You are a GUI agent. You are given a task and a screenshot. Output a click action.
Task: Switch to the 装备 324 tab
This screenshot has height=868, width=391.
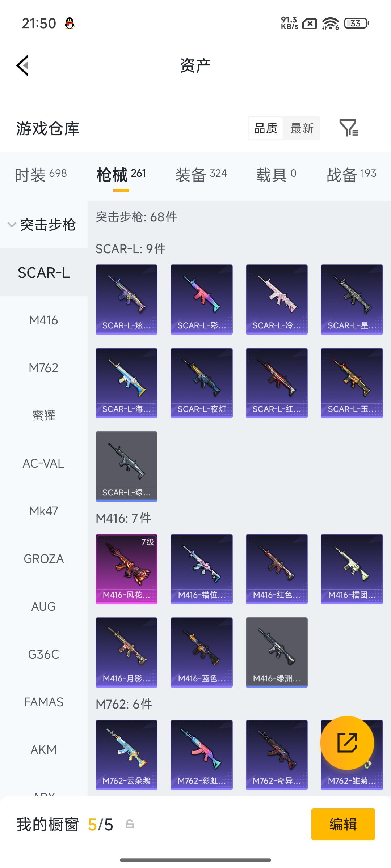click(x=201, y=175)
